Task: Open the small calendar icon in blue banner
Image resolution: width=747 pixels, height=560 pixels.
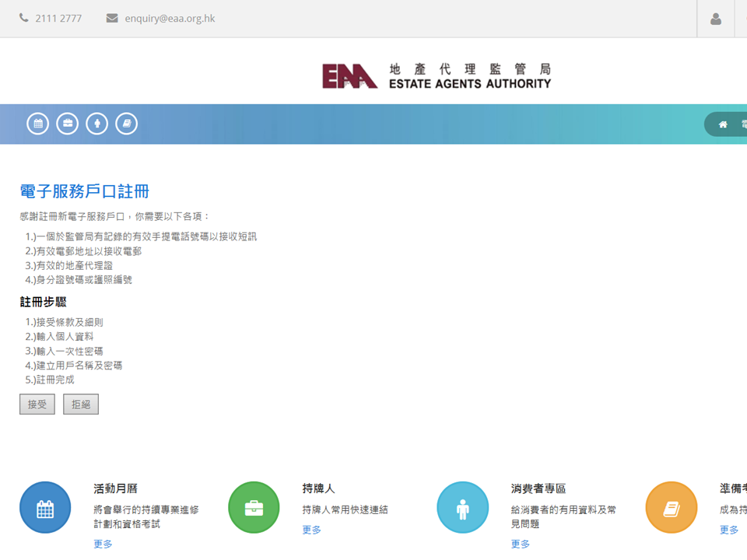Action: click(38, 124)
